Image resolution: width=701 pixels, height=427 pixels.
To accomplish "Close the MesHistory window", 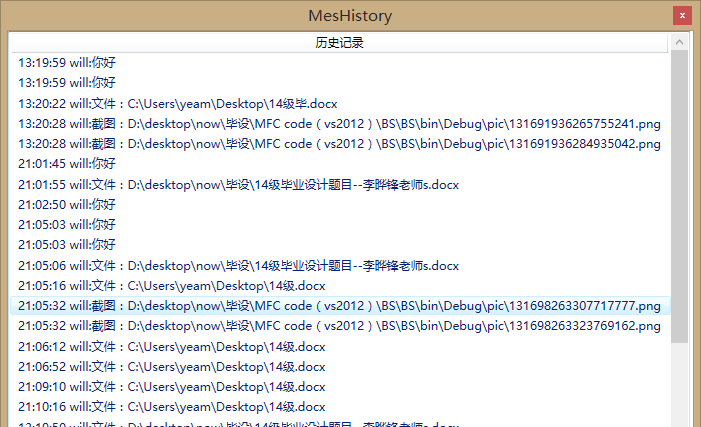I will [x=680, y=16].
